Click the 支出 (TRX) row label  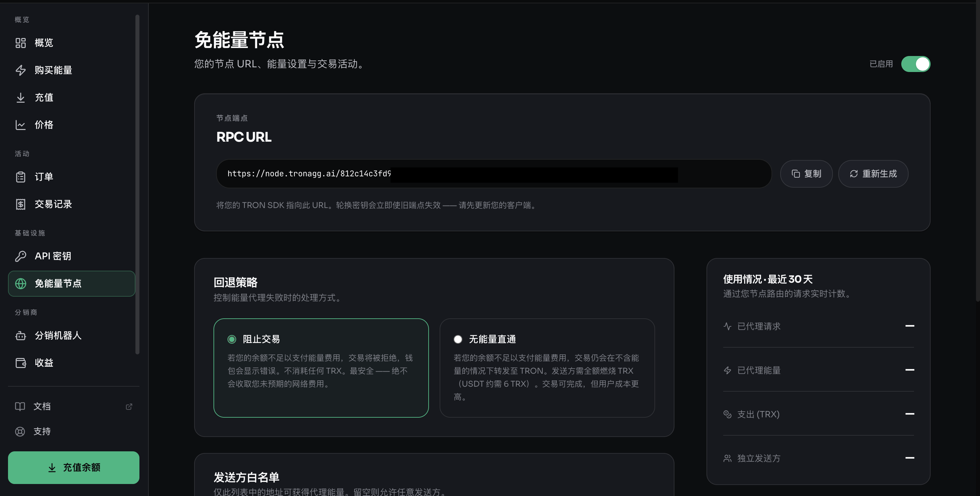[x=758, y=414]
